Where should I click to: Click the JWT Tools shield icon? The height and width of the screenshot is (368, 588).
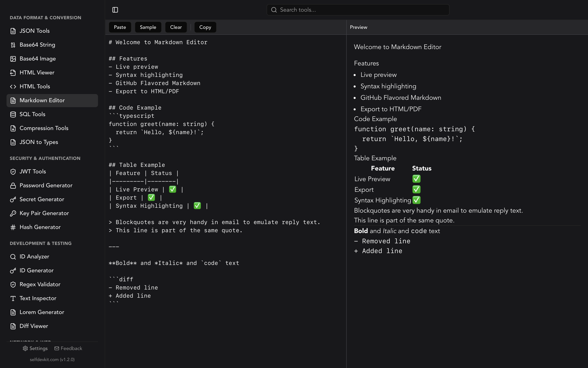(13, 172)
